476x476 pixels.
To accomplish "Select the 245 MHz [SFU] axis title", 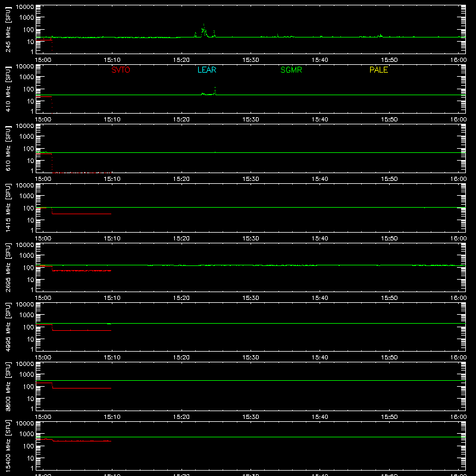I will point(8,29).
